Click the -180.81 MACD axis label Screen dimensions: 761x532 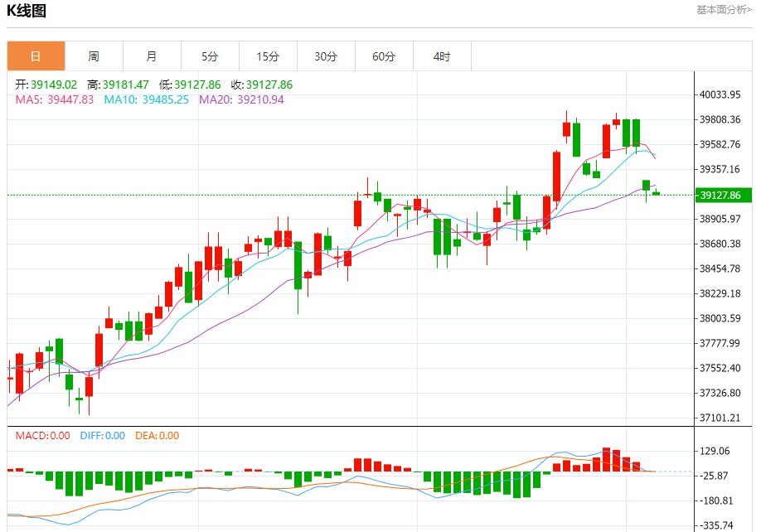[x=715, y=501]
